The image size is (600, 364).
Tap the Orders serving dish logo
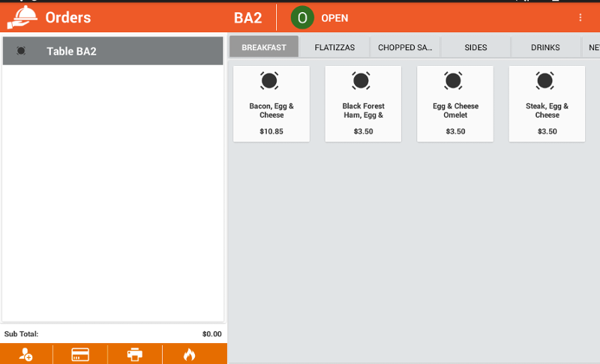[22, 17]
